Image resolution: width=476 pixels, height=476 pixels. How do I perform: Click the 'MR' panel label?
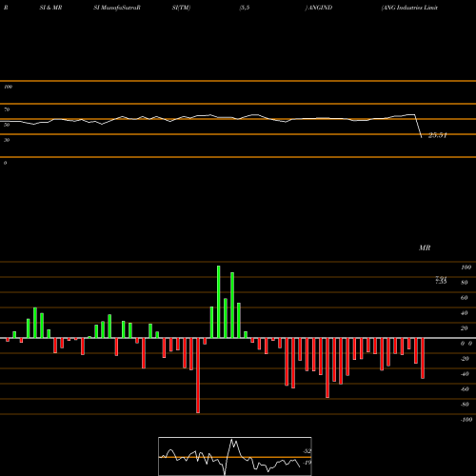(x=425, y=248)
